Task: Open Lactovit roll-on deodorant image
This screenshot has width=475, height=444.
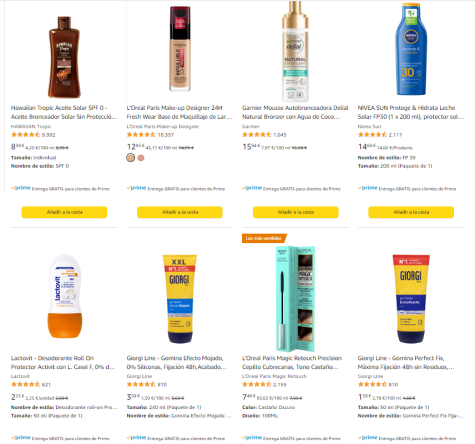Action: tap(65, 296)
